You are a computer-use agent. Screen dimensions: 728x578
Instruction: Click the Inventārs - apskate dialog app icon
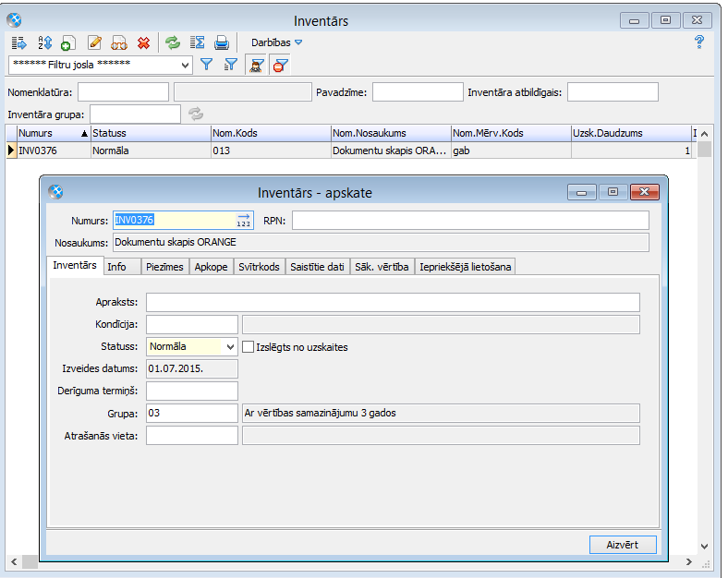coord(55,191)
